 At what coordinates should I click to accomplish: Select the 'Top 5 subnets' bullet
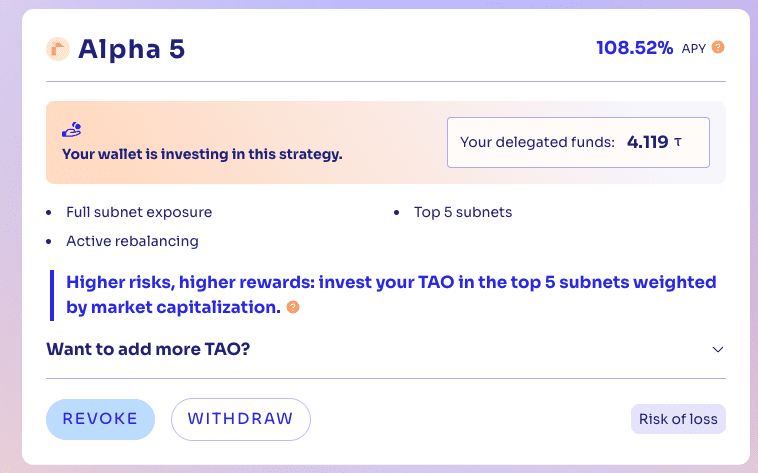click(x=462, y=212)
